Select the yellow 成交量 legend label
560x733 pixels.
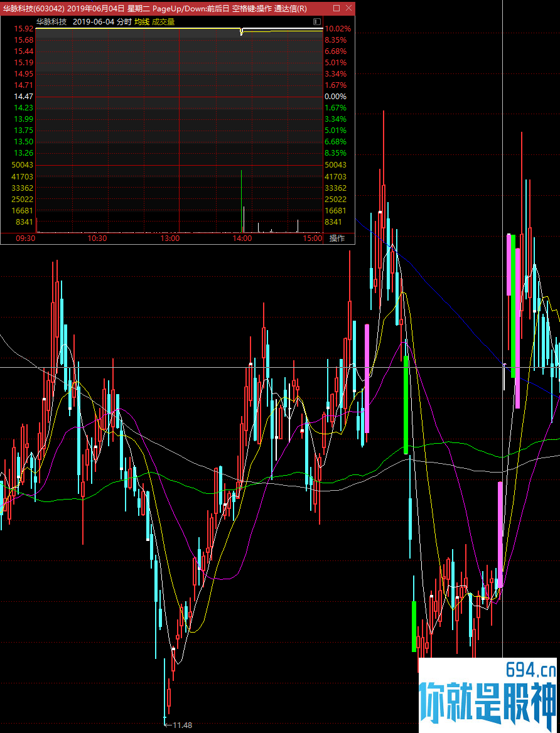163,21
